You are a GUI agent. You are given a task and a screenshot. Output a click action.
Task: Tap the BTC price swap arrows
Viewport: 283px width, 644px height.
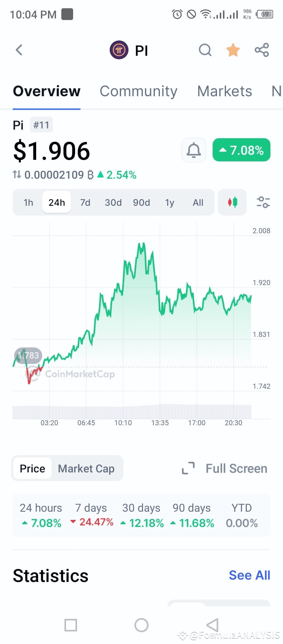pos(17,174)
